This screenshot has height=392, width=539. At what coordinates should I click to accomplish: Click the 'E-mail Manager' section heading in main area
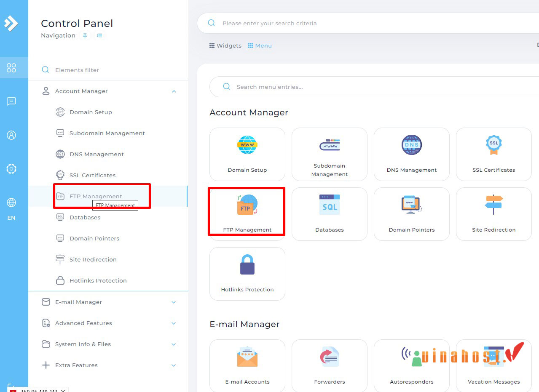click(x=244, y=324)
